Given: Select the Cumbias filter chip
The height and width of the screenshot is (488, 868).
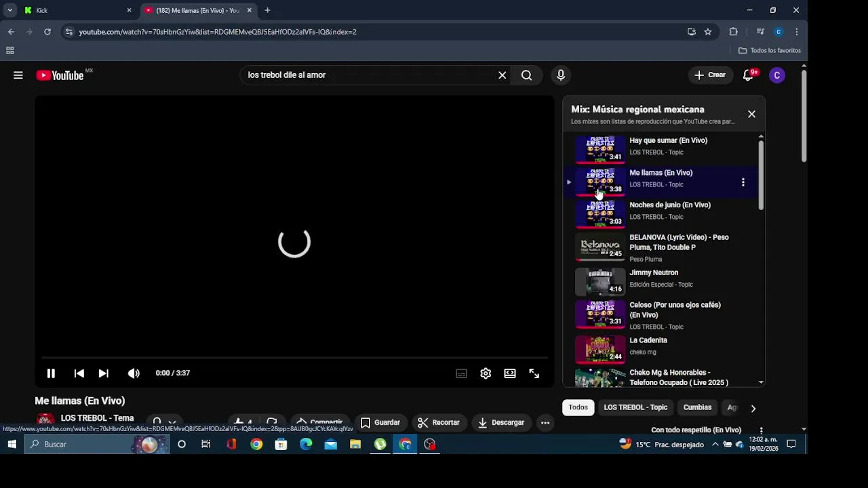Looking at the screenshot, I should tap(697, 407).
